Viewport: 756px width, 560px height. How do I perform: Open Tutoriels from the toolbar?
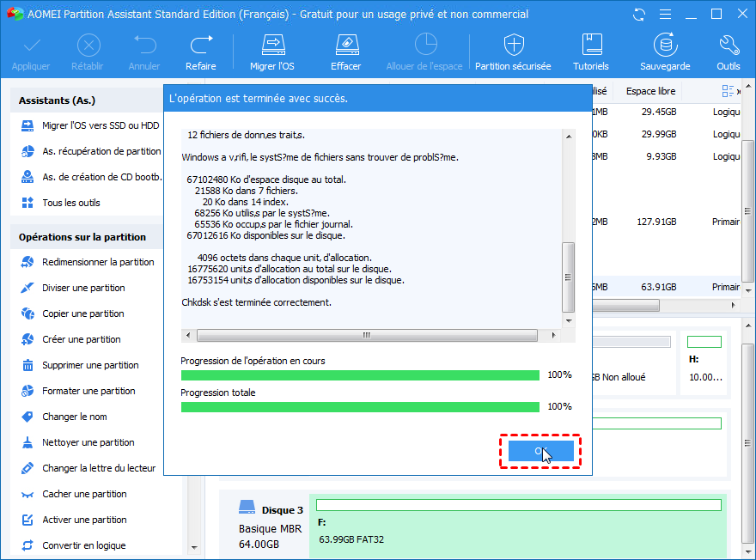591,52
